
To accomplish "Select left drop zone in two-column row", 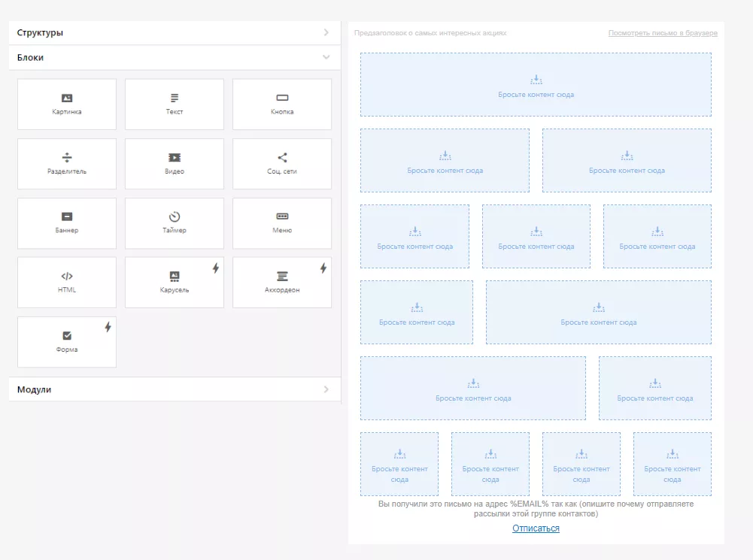I will point(445,160).
